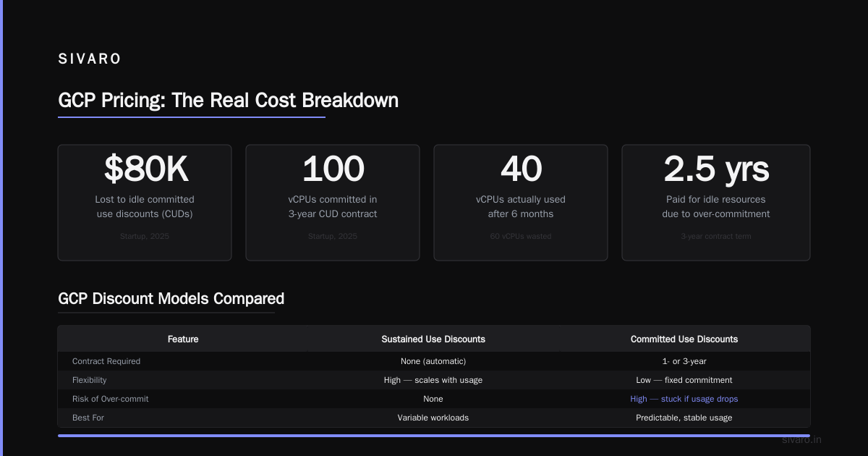The width and height of the screenshot is (868, 456).
Task: Click the 'Flexibility' row label
Action: 90,380
